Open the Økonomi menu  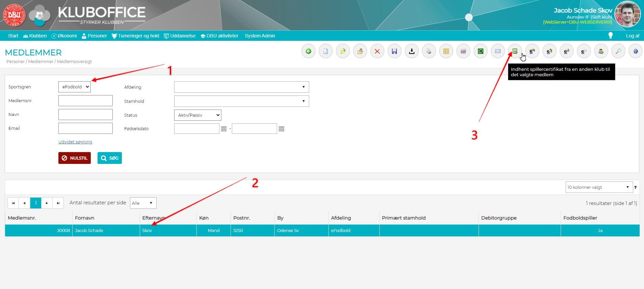pos(64,36)
